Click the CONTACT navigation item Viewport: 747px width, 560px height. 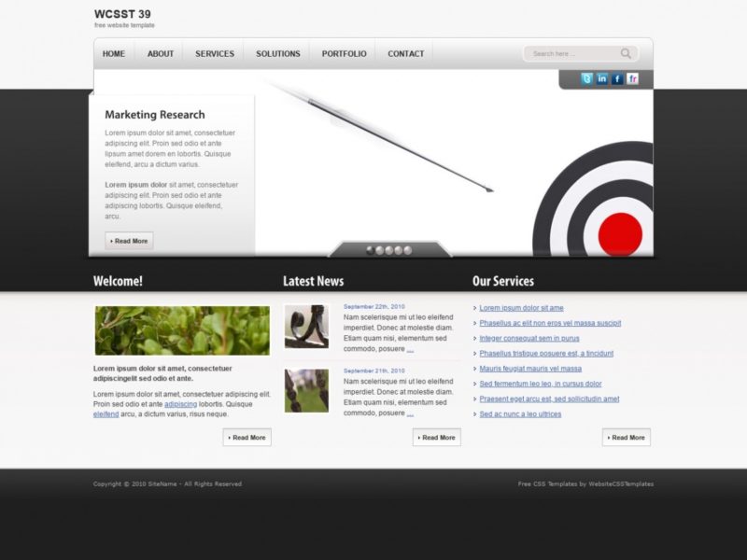(x=405, y=53)
